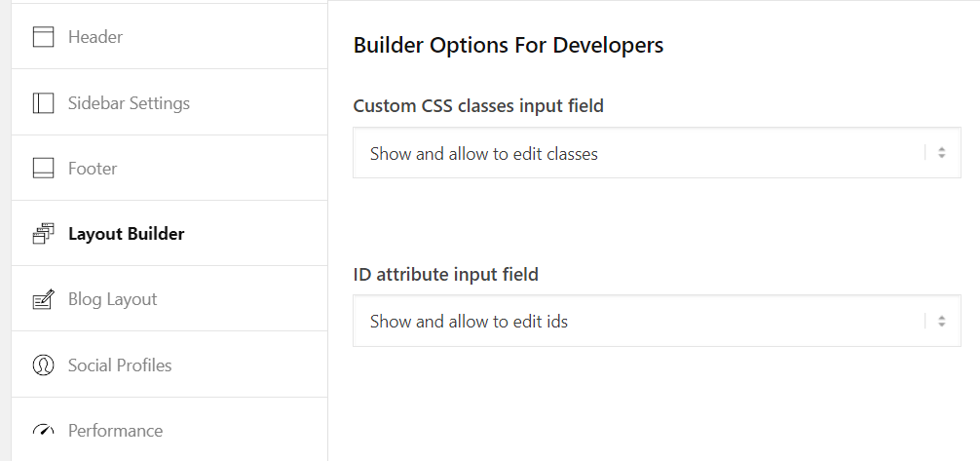This screenshot has width=980, height=461.
Task: Click the 'Show and allow to edit classes' value
Action: point(484,154)
